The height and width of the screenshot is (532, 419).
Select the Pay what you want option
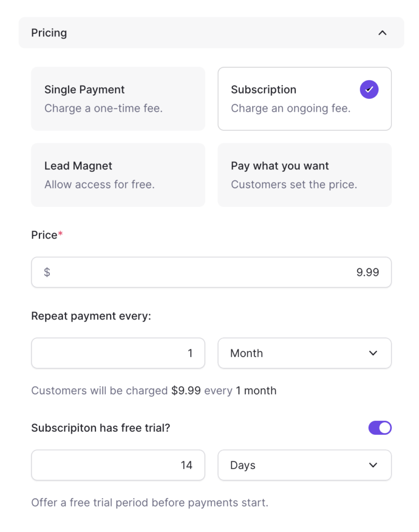click(304, 175)
